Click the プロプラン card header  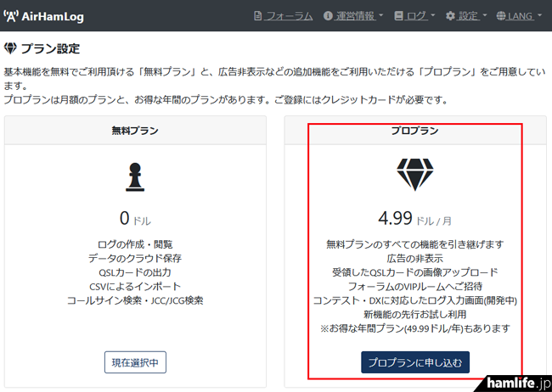coord(414,131)
